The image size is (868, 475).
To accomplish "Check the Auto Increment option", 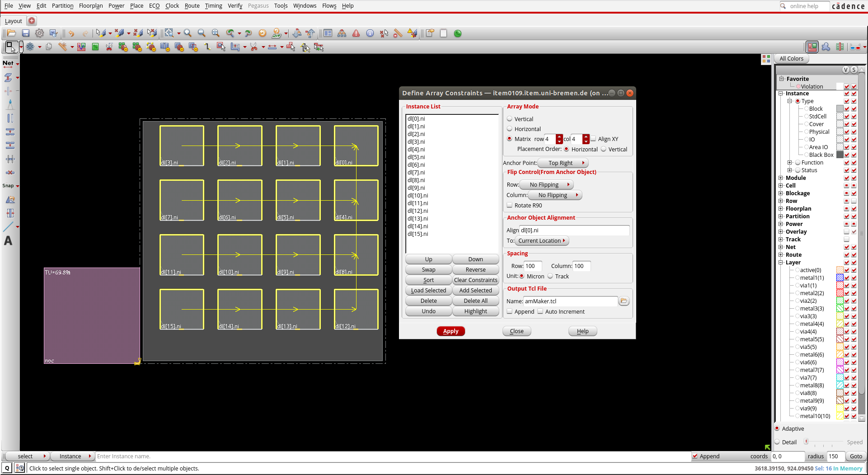I will coord(540,311).
